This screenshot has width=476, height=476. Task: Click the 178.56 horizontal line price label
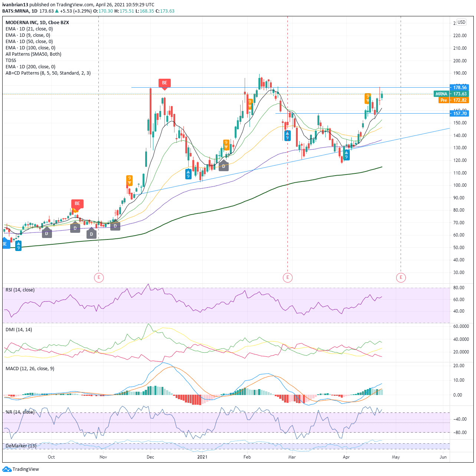[x=460, y=88]
